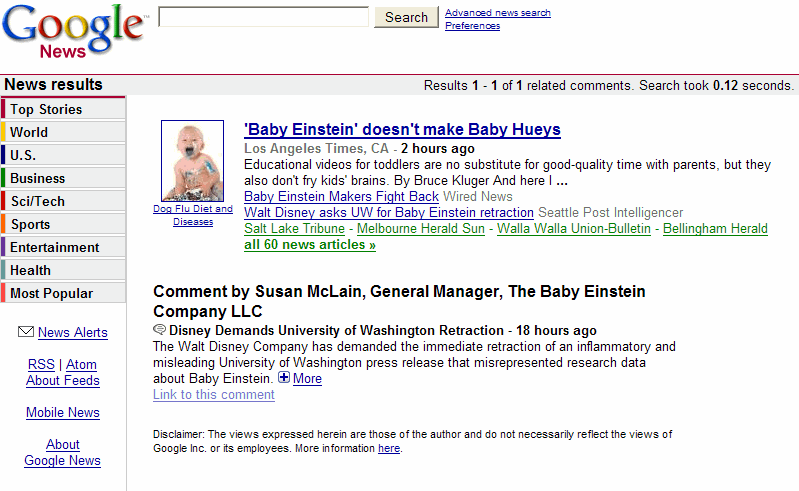This screenshot has height=491, width=799.
Task: Open Advanced news search
Action: pyautogui.click(x=498, y=13)
